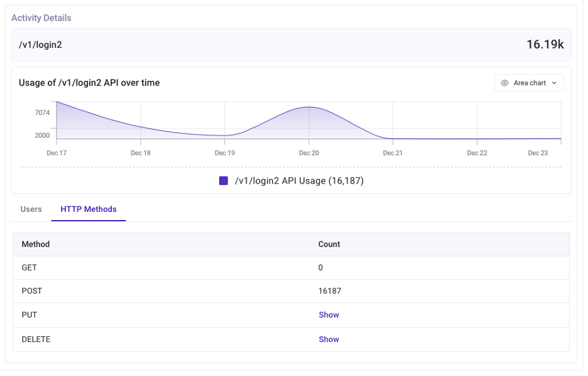Click the purple legend color swatch
This screenshot has width=588, height=376.
223,181
